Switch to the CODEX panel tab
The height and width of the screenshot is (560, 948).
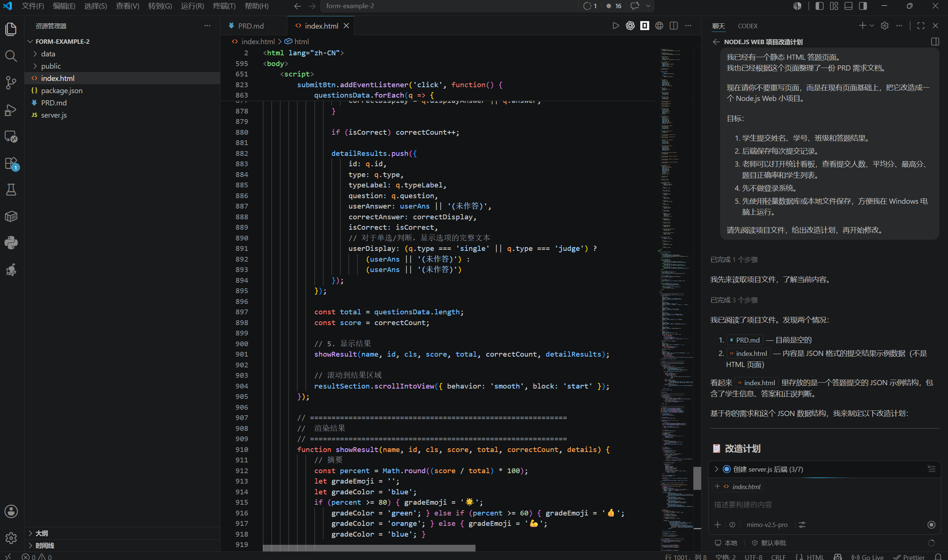tap(748, 26)
